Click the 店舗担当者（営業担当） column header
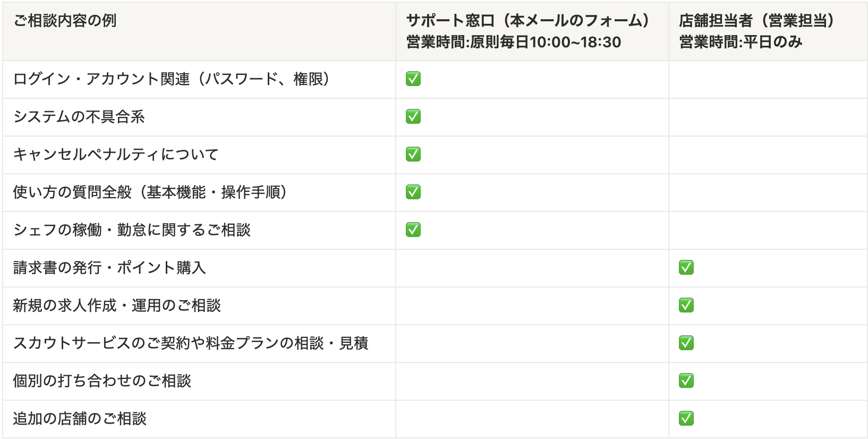Screen dimensions: 868x439 [x=756, y=21]
